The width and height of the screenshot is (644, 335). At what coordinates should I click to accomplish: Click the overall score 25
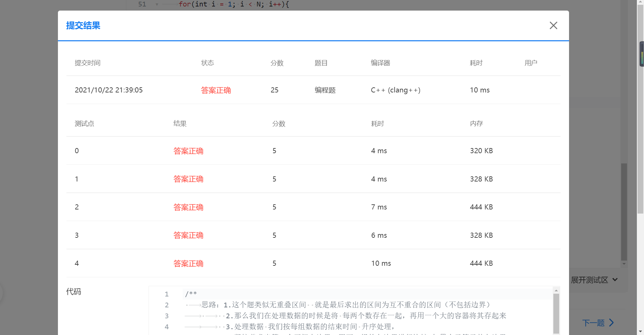[275, 90]
